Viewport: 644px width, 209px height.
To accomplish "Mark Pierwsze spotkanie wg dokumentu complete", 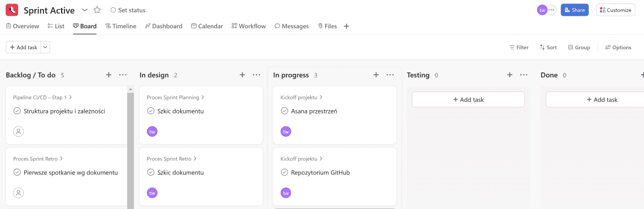I will tap(18, 172).
